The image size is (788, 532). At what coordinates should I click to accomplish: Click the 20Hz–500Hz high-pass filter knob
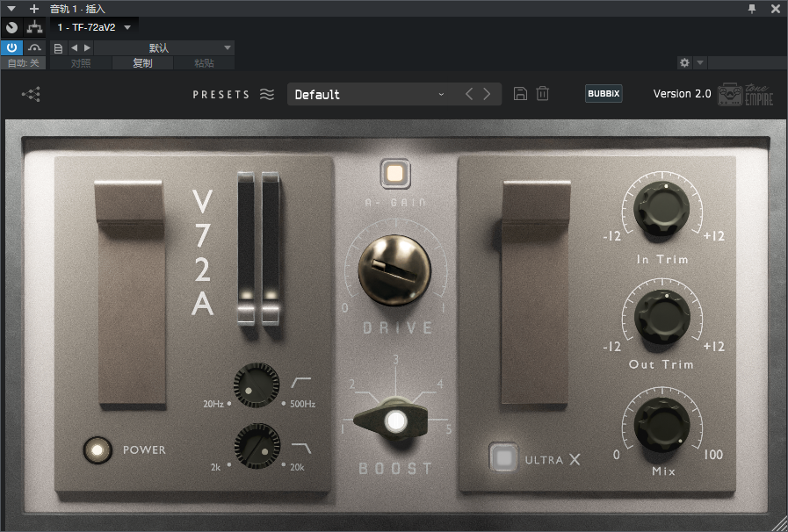coord(257,385)
